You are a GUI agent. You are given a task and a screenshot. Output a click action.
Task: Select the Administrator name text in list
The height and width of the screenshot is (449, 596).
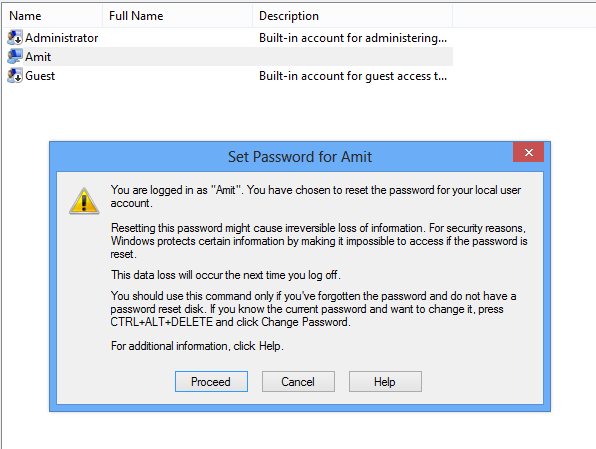62,38
